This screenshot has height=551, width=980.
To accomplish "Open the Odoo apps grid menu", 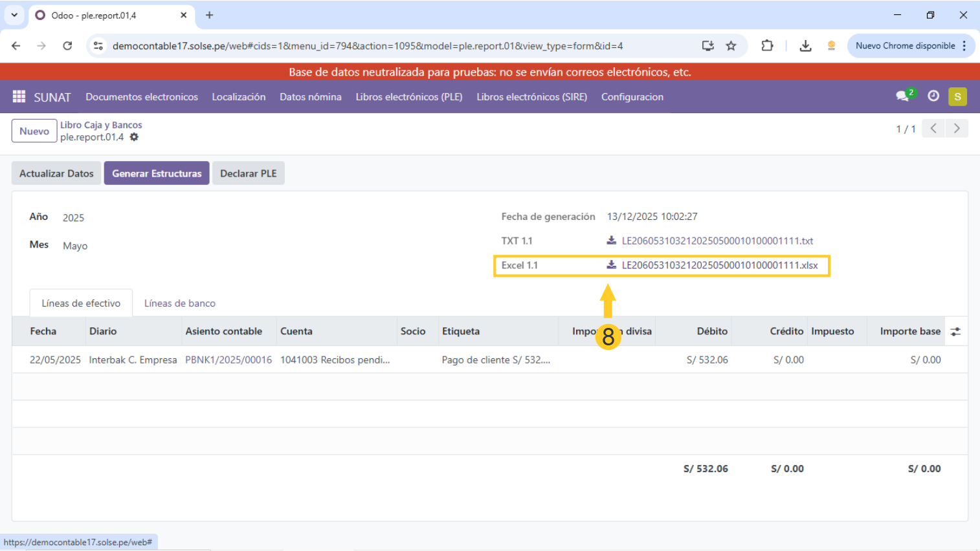I will (x=19, y=96).
